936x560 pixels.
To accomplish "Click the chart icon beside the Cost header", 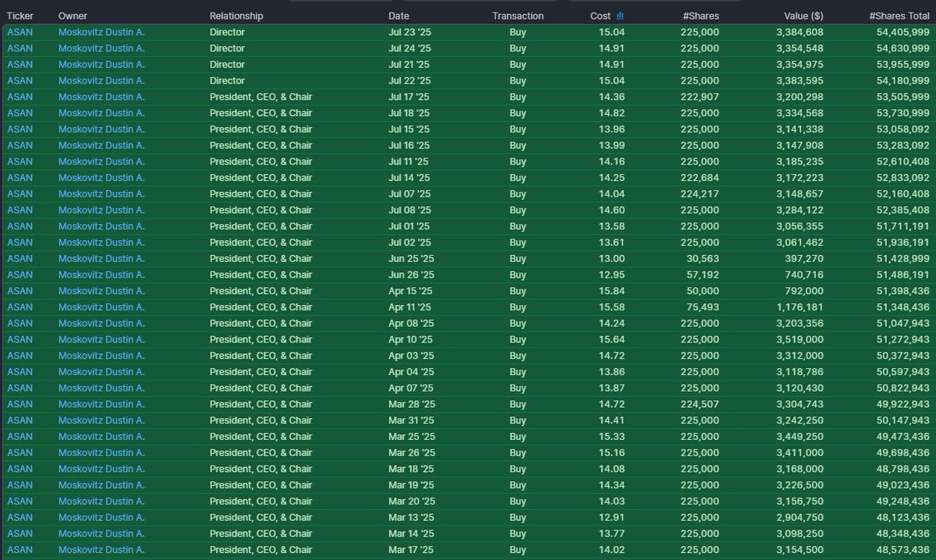I will (x=620, y=16).
